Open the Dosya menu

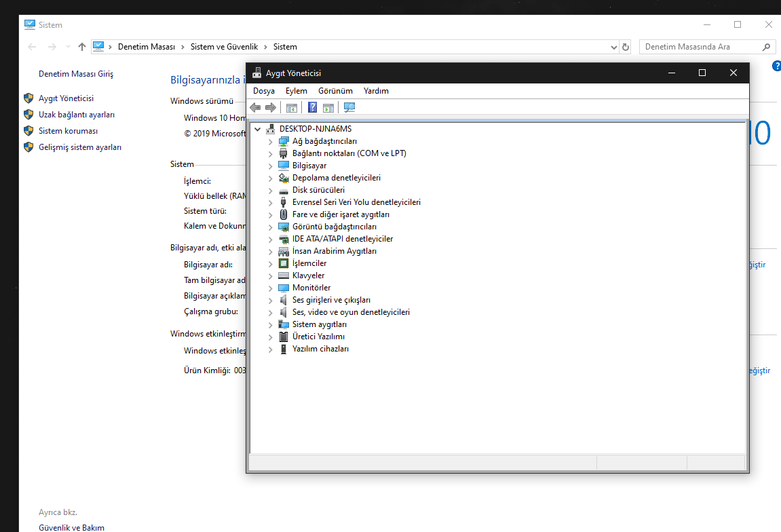click(263, 91)
